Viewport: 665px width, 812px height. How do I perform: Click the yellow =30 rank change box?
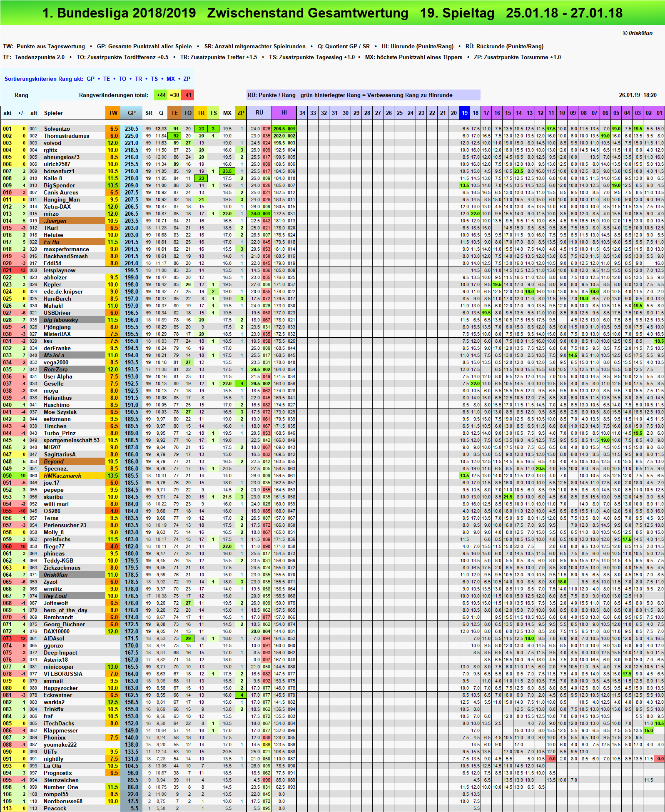(174, 95)
